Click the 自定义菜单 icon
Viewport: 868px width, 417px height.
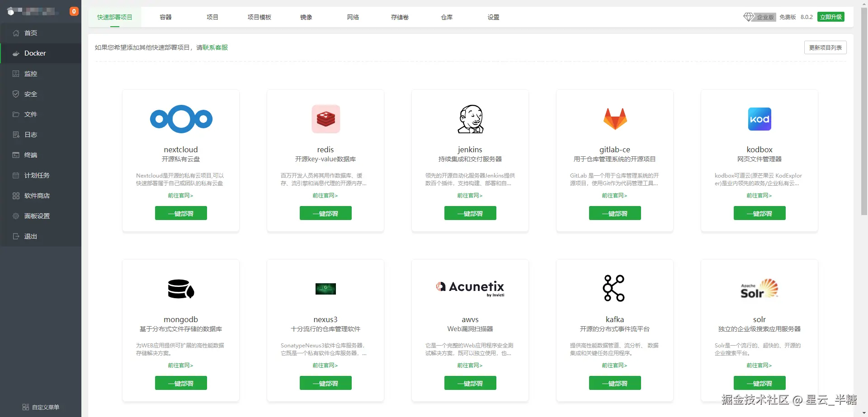26,407
